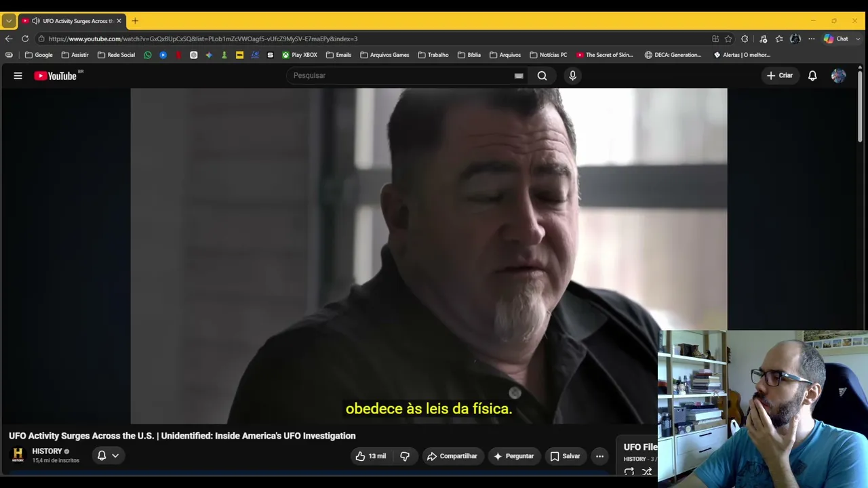Click the video title text
The image size is (868, 488).
tap(182, 436)
